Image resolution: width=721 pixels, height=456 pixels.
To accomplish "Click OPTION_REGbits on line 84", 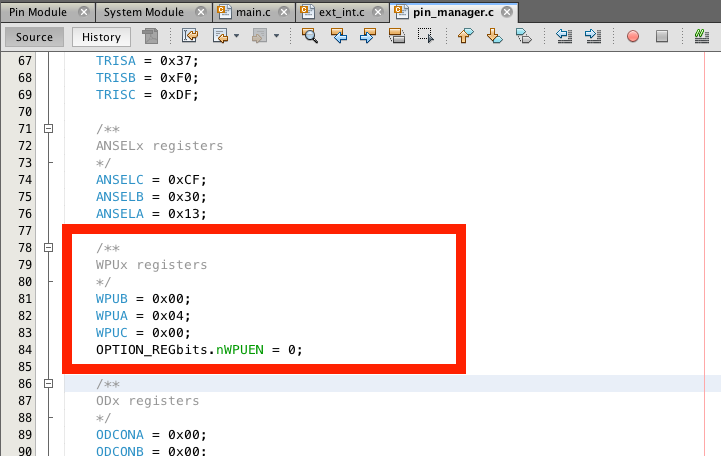I will tap(152, 350).
